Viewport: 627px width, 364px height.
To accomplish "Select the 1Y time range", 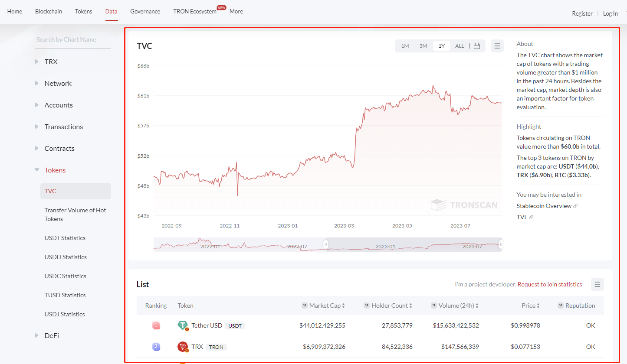I will coord(441,46).
